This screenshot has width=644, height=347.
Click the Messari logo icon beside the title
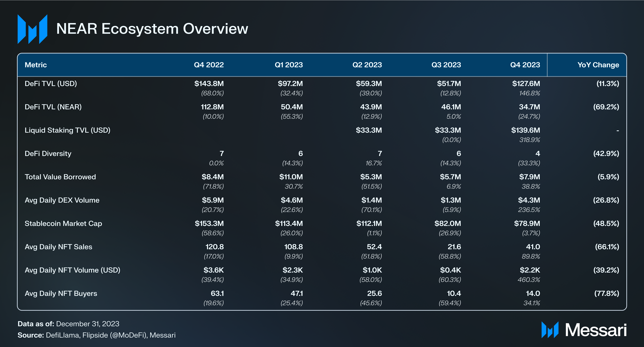[32, 29]
